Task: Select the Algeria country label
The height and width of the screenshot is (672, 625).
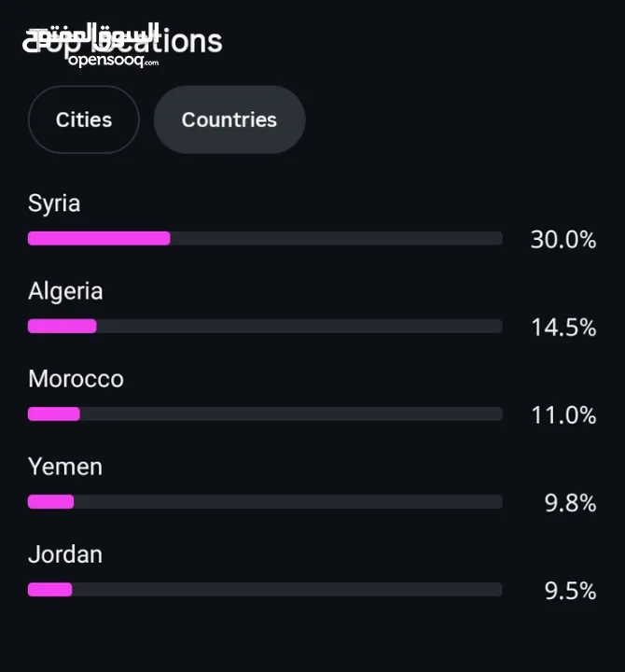Action: (65, 291)
